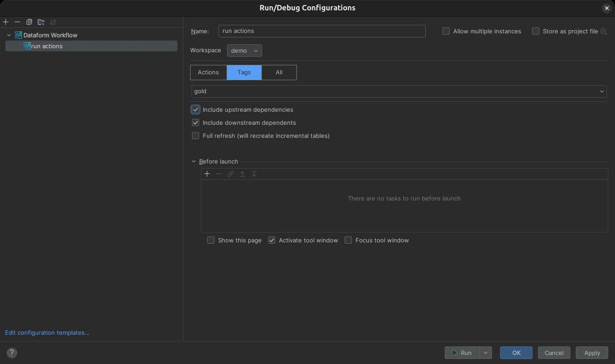Confirm with the OK button

pos(516,353)
